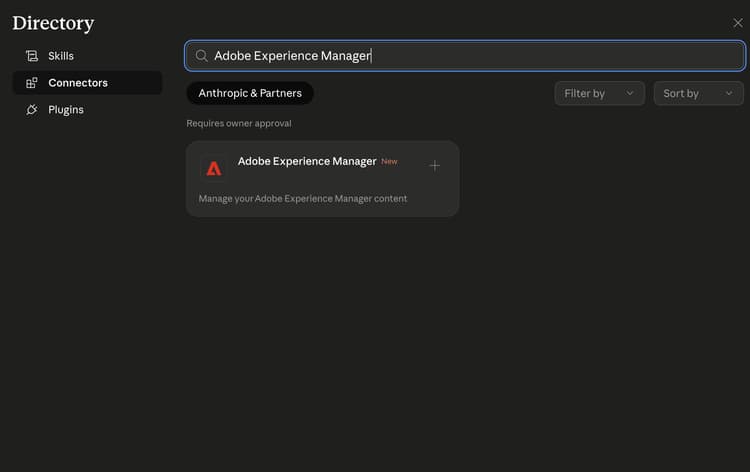Viewport: 750px width, 472px height.
Task: Click the Adobe Experience Manager search field
Action: point(465,56)
